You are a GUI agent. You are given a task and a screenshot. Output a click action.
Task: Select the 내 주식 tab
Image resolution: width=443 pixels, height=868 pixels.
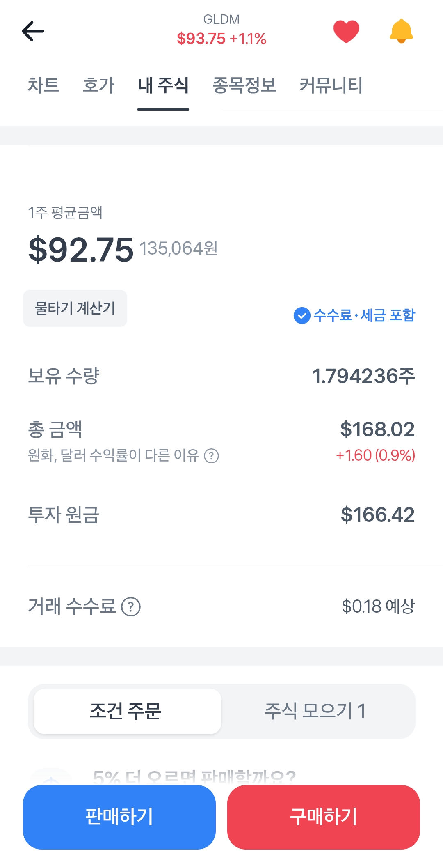coord(163,85)
